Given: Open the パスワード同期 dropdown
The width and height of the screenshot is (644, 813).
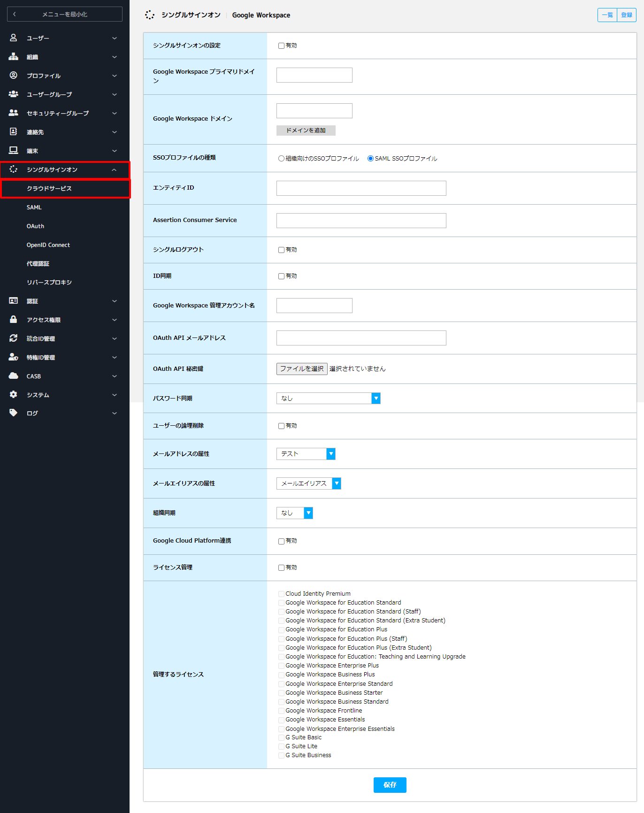Looking at the screenshot, I should pyautogui.click(x=328, y=399).
